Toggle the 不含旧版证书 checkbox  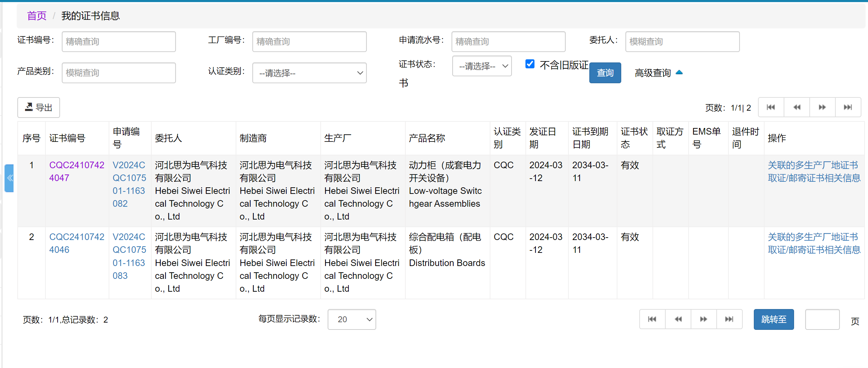(x=530, y=64)
